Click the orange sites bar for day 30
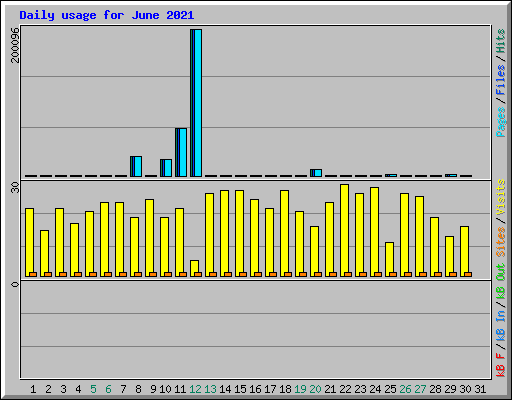Screen dimensions: 512x400 [x=468, y=274]
